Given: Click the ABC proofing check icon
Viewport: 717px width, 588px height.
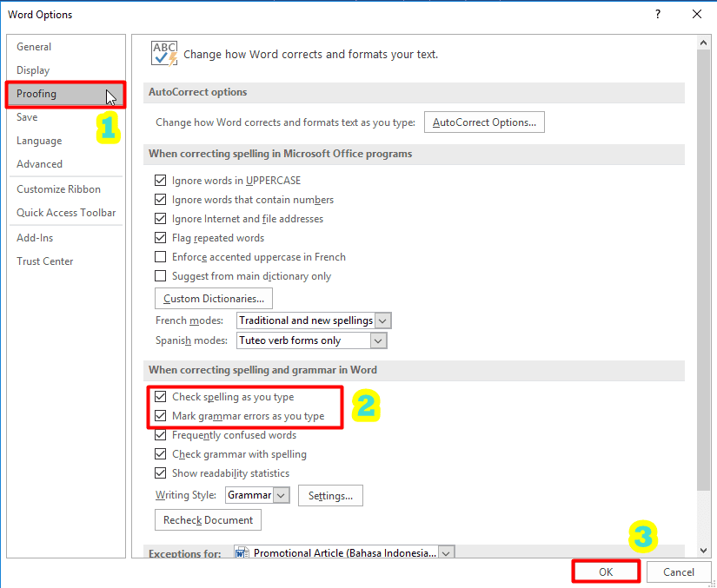Looking at the screenshot, I should click(x=164, y=54).
